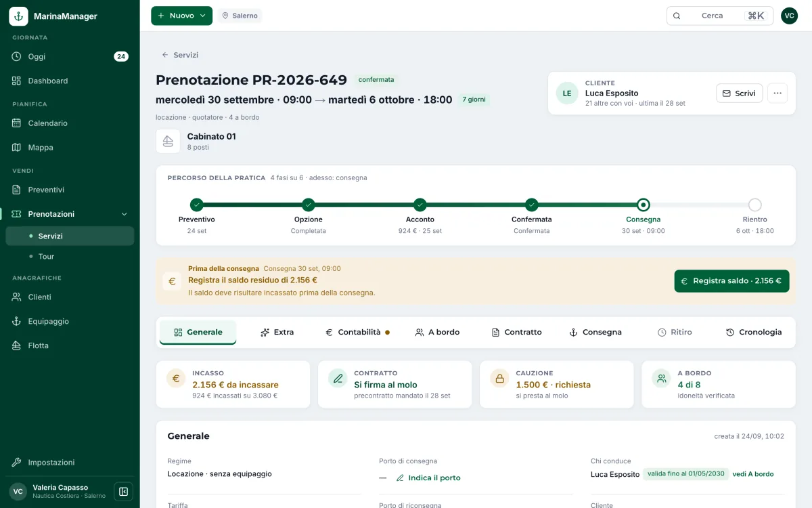The width and height of the screenshot is (812, 508).
Task: Click Registra saldo 2.156 € button
Action: [731, 281]
